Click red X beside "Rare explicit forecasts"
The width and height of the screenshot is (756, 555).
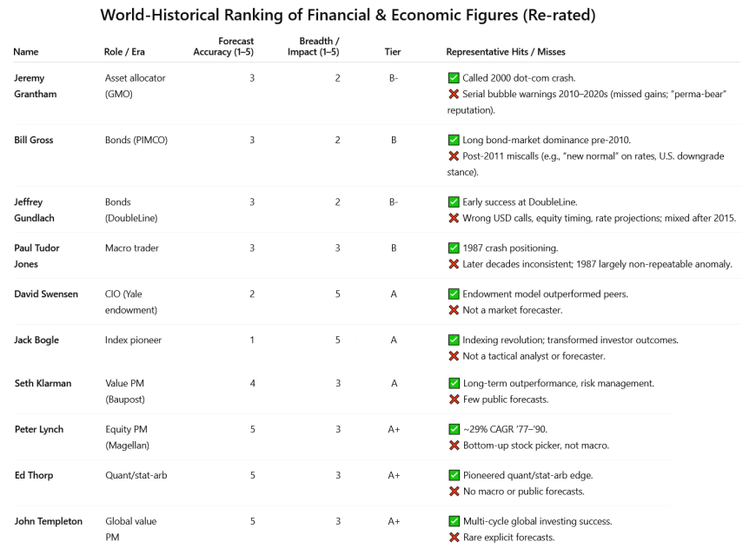tap(454, 538)
